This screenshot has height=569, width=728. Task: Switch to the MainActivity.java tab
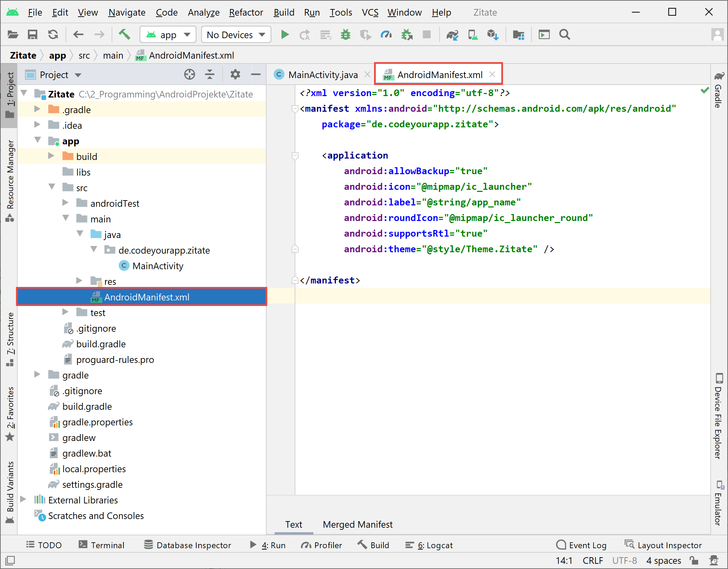tap(322, 75)
